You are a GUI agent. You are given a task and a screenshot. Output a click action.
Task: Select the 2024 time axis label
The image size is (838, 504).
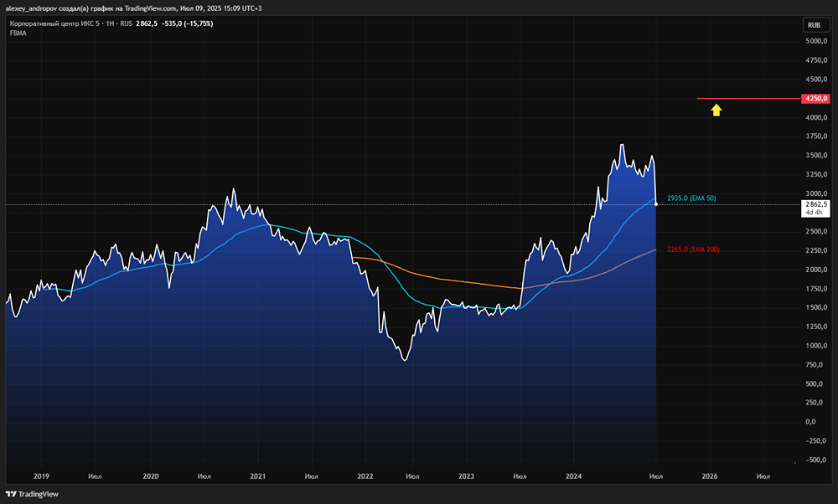[x=573, y=476]
